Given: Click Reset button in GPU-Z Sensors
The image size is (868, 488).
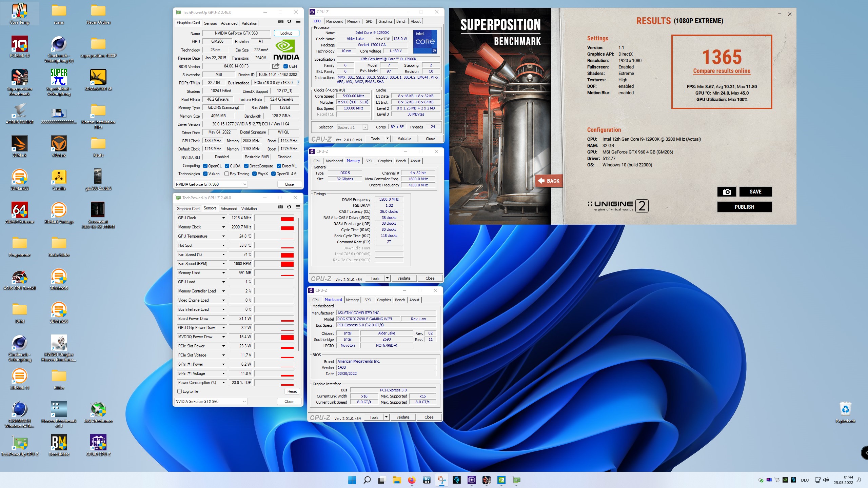Looking at the screenshot, I should [x=292, y=391].
